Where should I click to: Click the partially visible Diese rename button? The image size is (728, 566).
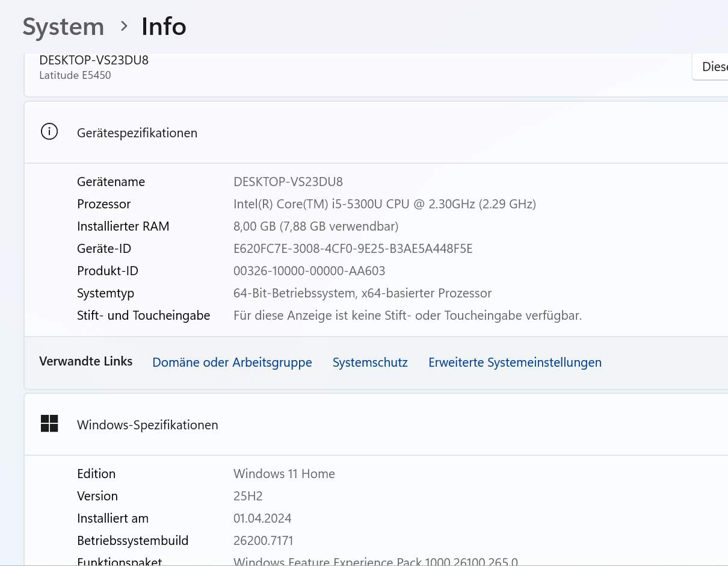[711, 66]
